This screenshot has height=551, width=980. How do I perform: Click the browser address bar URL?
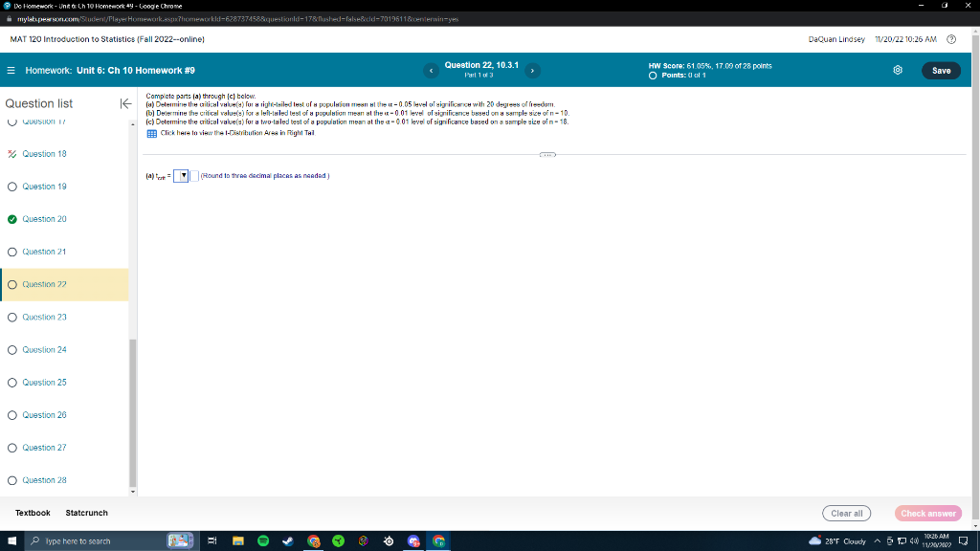point(238,19)
